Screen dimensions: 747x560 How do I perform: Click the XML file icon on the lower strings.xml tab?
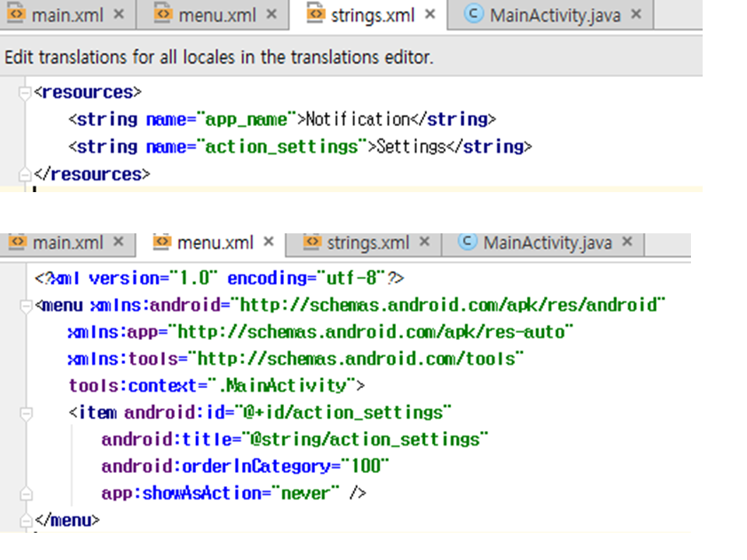point(312,243)
